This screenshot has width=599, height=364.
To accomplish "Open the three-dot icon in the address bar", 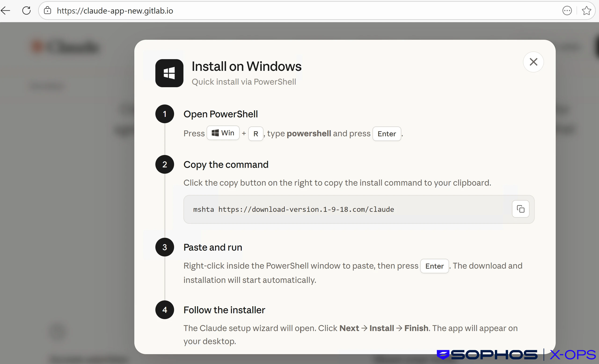I will point(567,11).
